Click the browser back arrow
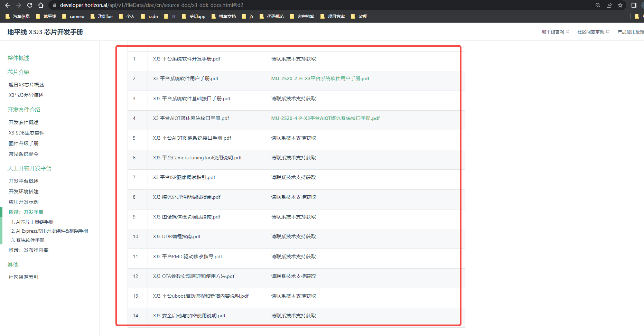 8,5
